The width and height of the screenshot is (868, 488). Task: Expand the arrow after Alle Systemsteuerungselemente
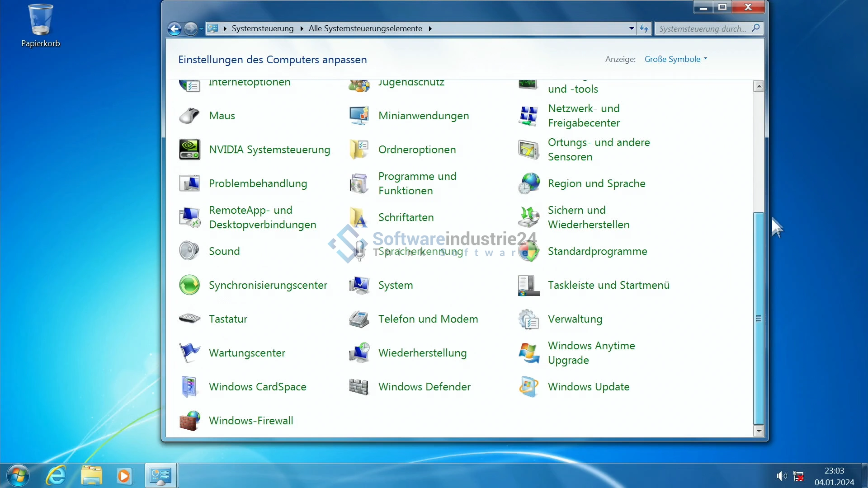430,28
